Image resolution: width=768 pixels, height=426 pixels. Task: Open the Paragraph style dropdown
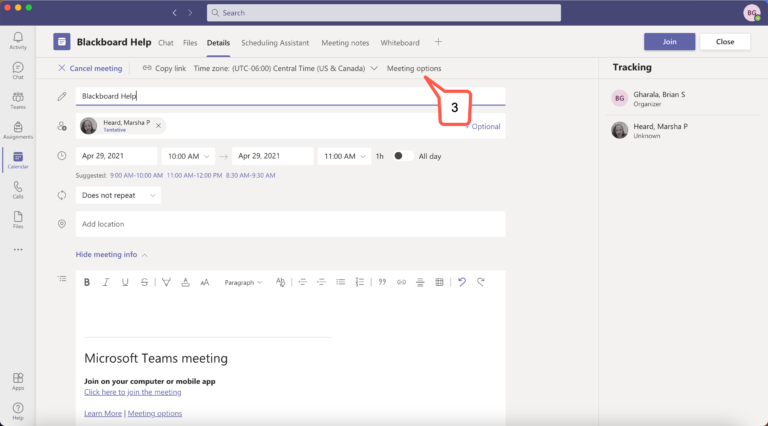[243, 282]
